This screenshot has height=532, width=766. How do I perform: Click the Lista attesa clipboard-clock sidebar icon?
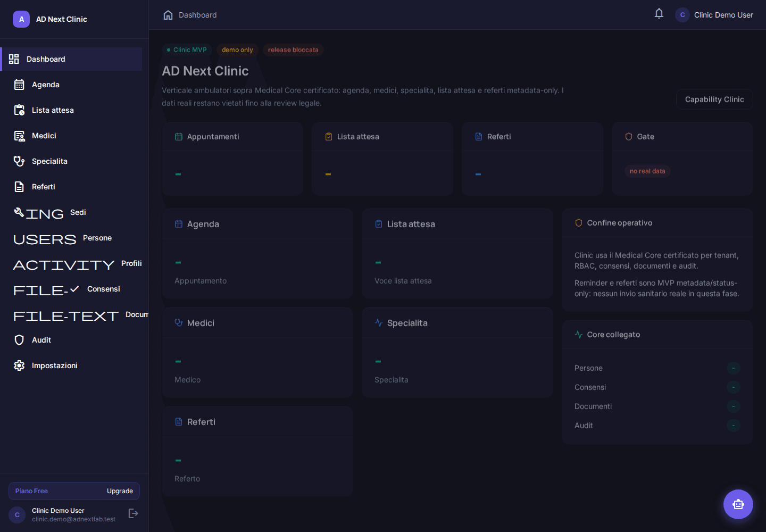coord(19,110)
